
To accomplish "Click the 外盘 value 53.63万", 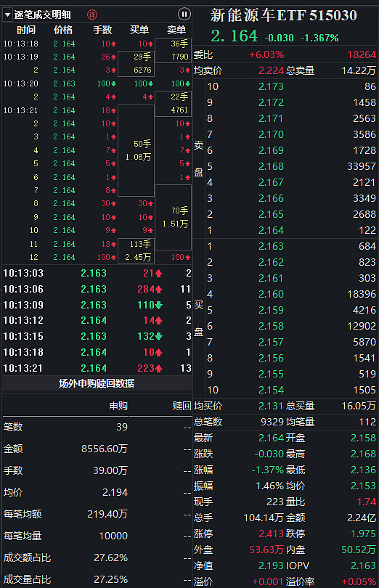I will (266, 550).
